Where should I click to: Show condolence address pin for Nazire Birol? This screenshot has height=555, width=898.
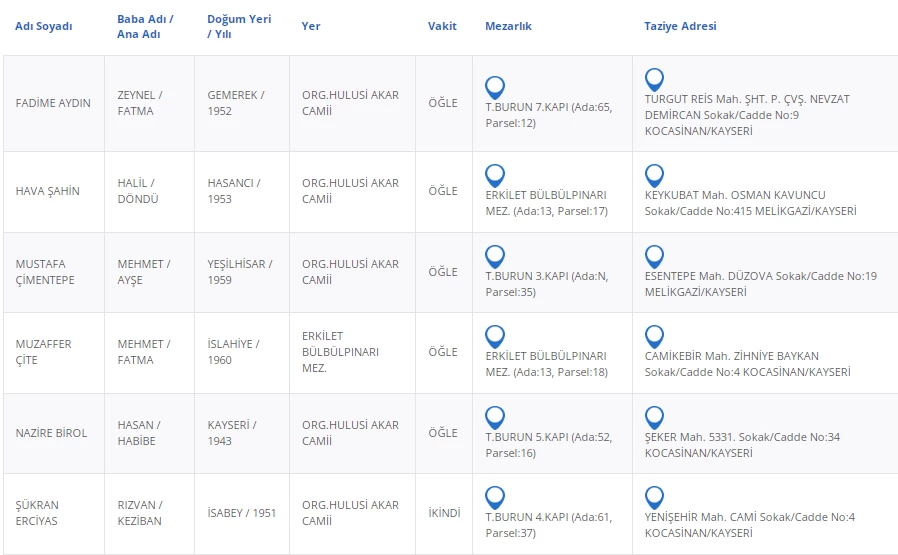click(x=654, y=417)
